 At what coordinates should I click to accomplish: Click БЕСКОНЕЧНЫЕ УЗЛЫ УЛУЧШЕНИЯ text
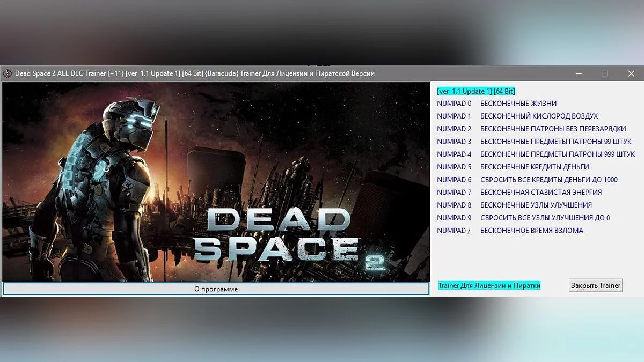(x=536, y=205)
